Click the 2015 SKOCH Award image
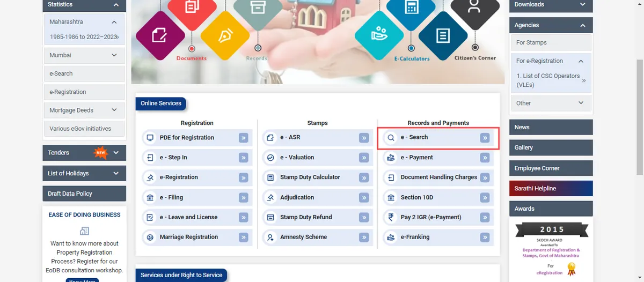The height and width of the screenshot is (282, 644). [x=551, y=247]
